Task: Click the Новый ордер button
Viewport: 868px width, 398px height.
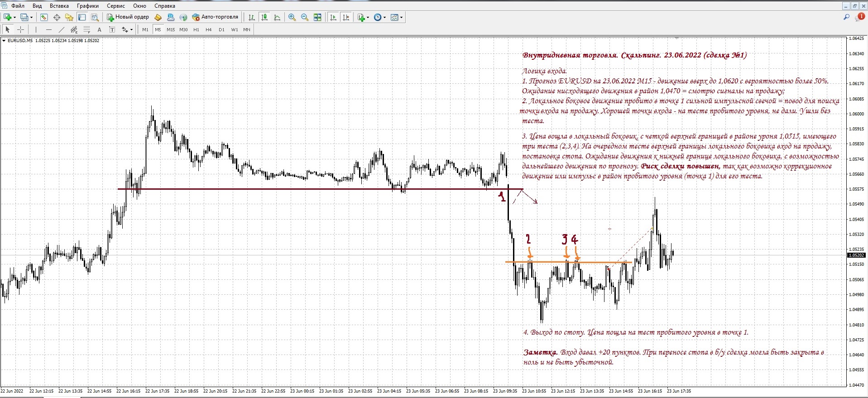Action: point(128,17)
